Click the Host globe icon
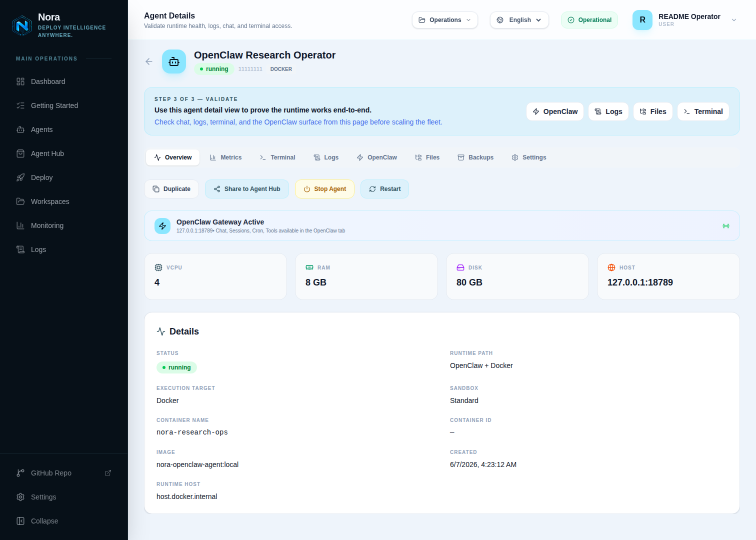This screenshot has width=756, height=540. coord(611,267)
